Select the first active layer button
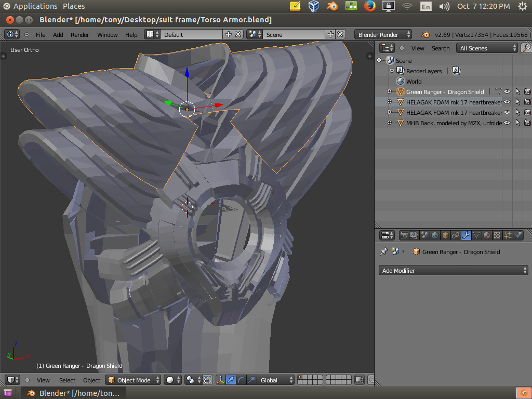This screenshot has height=399, width=532. (x=300, y=378)
